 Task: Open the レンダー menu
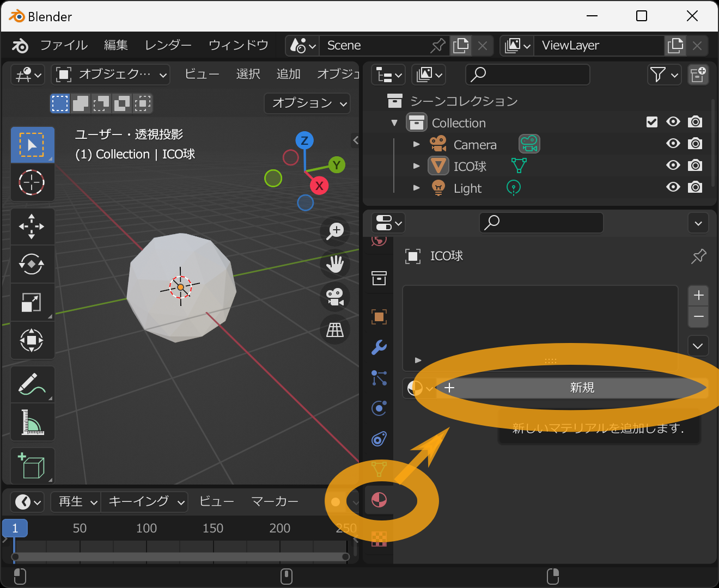click(168, 45)
